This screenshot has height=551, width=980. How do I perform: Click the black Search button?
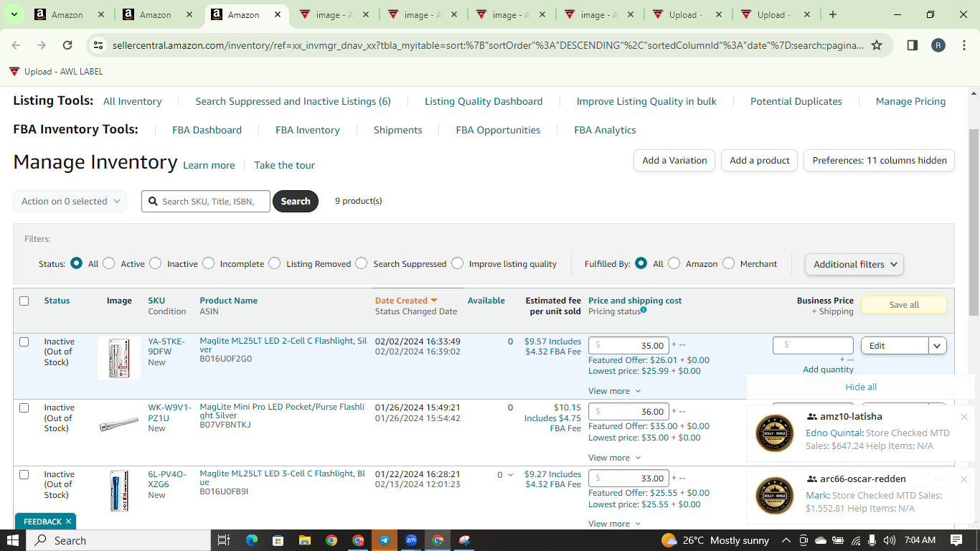pyautogui.click(x=296, y=202)
